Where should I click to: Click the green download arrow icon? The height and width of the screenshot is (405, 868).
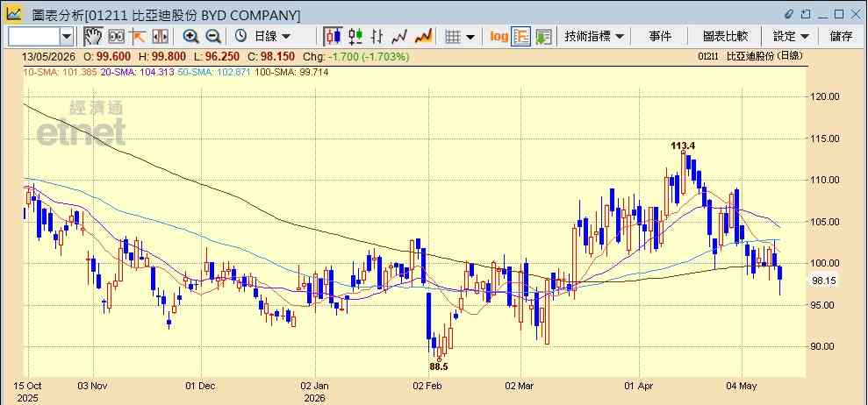tap(543, 37)
